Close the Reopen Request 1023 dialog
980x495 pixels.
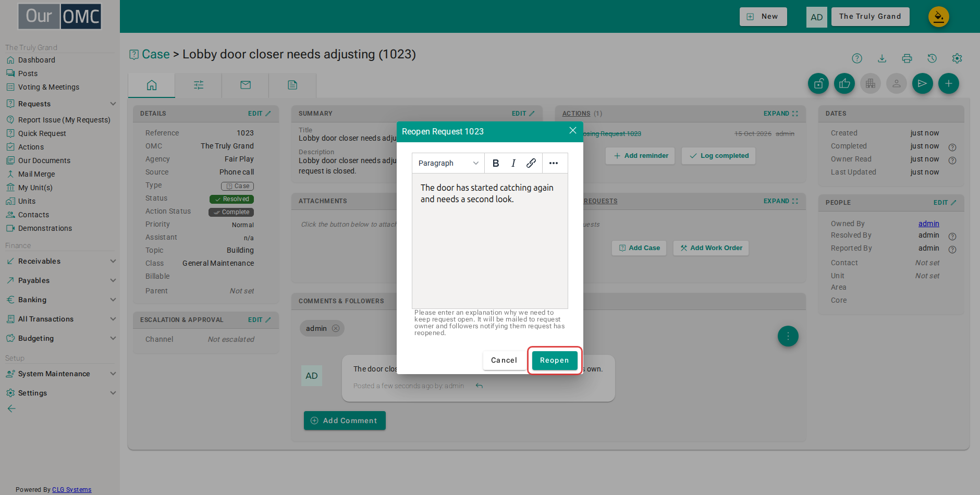tap(573, 130)
